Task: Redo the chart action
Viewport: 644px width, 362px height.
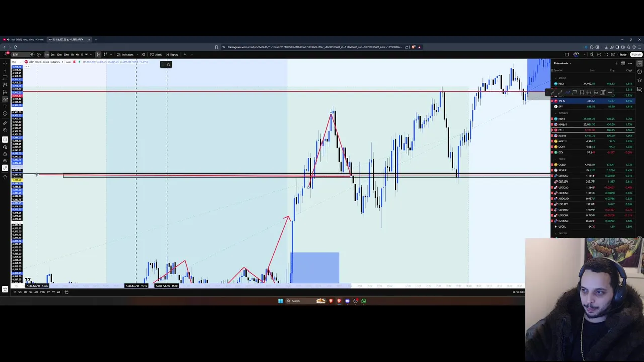Action: [x=192, y=55]
